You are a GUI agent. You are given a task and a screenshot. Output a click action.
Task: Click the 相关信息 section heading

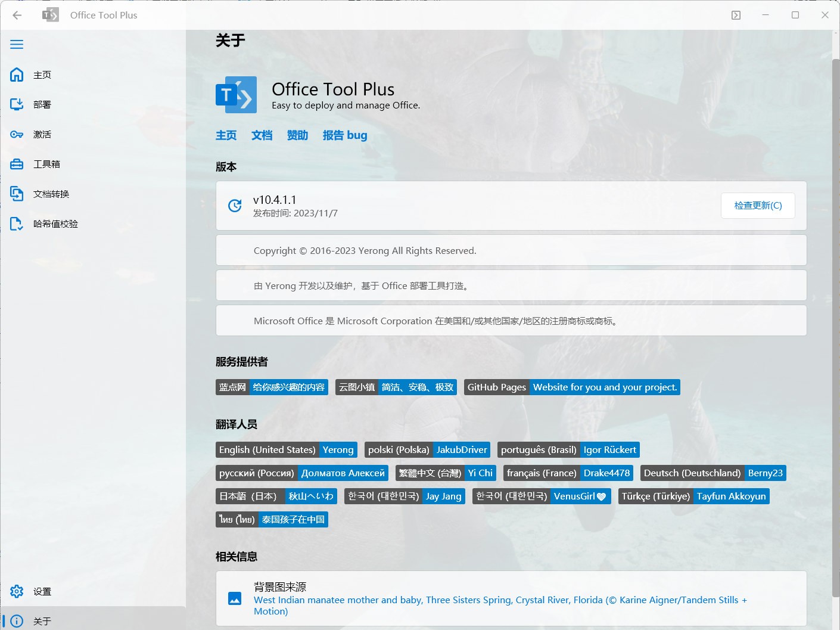237,557
